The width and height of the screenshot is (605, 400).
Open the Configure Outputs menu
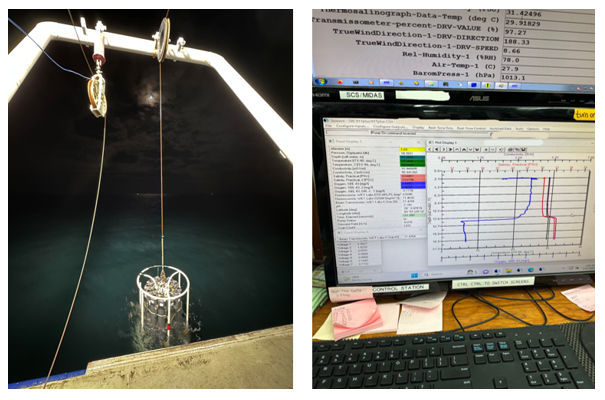tap(390, 127)
